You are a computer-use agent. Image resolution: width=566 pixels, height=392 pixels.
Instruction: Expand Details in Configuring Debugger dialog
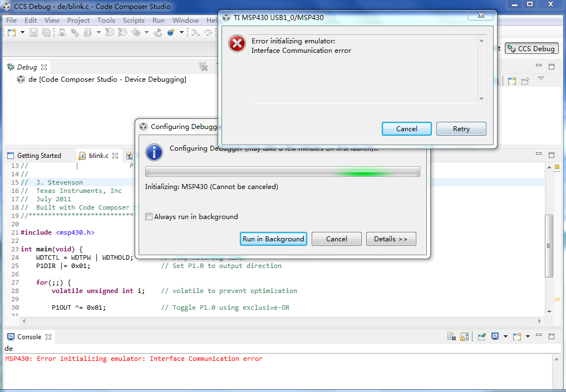(391, 239)
